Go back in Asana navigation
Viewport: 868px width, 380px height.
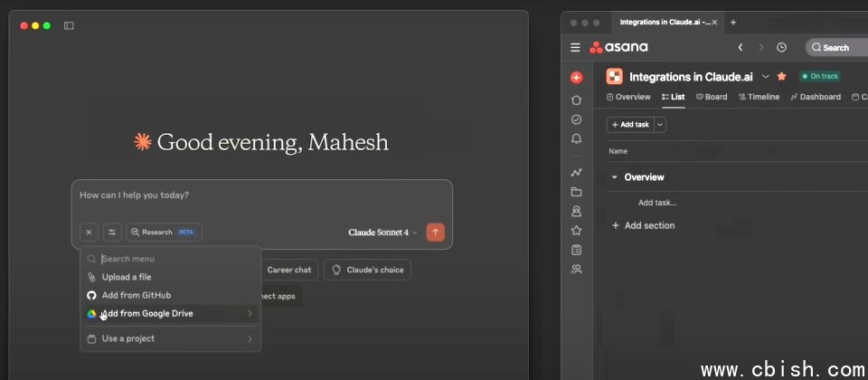(x=741, y=48)
